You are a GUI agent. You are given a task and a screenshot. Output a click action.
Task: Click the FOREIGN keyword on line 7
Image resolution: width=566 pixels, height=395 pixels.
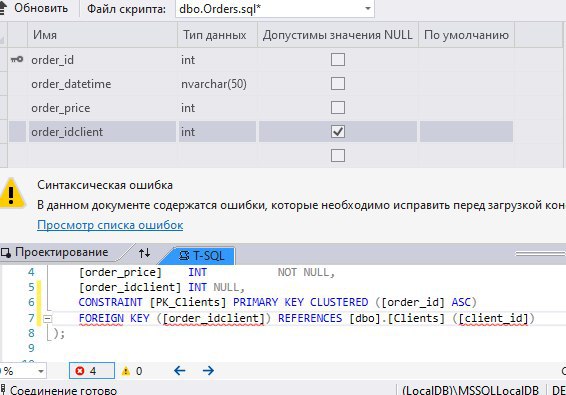click(101, 318)
